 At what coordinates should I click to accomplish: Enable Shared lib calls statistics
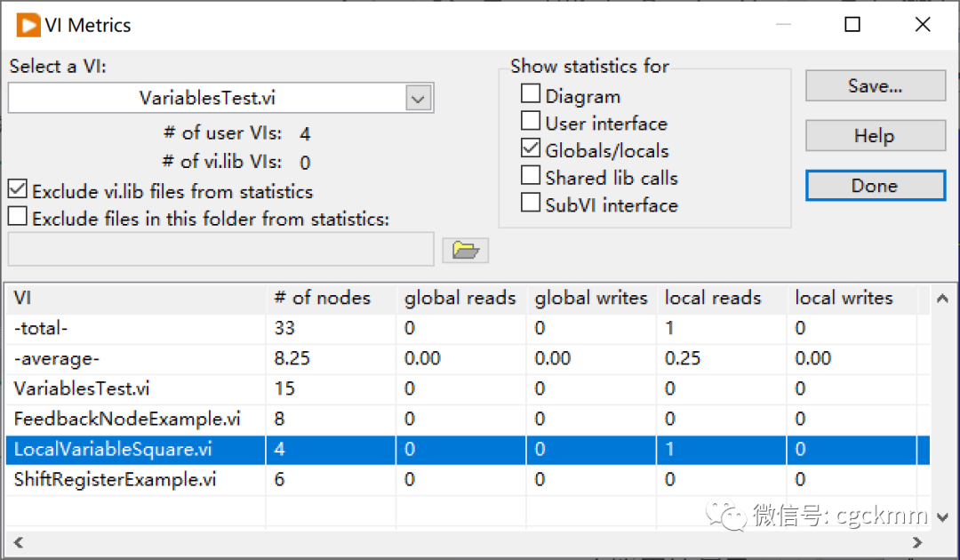tap(531, 177)
